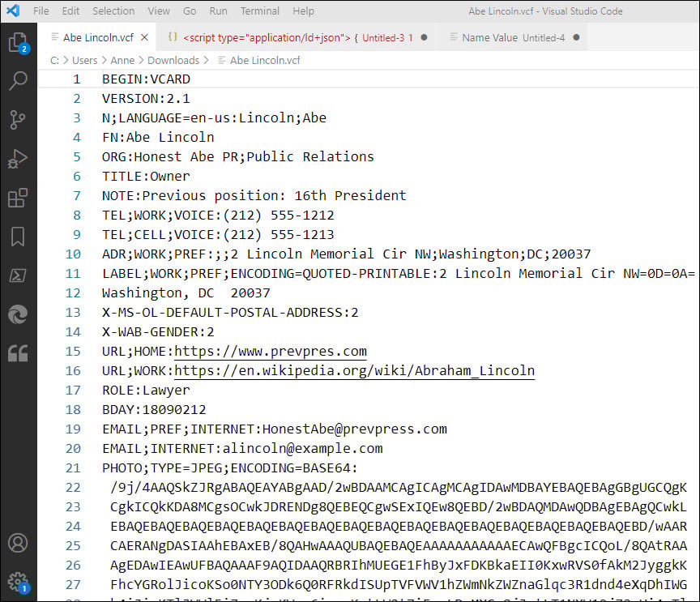Viewport: 700px width, 602px height.
Task: Open the Microsoft Edge Tools icon
Action: pyautogui.click(x=18, y=314)
